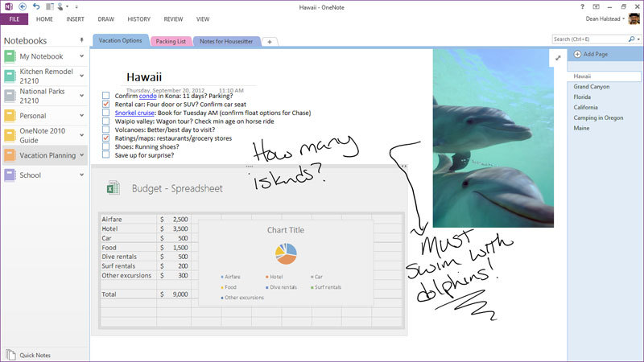This screenshot has height=362, width=644.
Task: Click the Quick Notes icon at bottom
Action: click(x=10, y=354)
